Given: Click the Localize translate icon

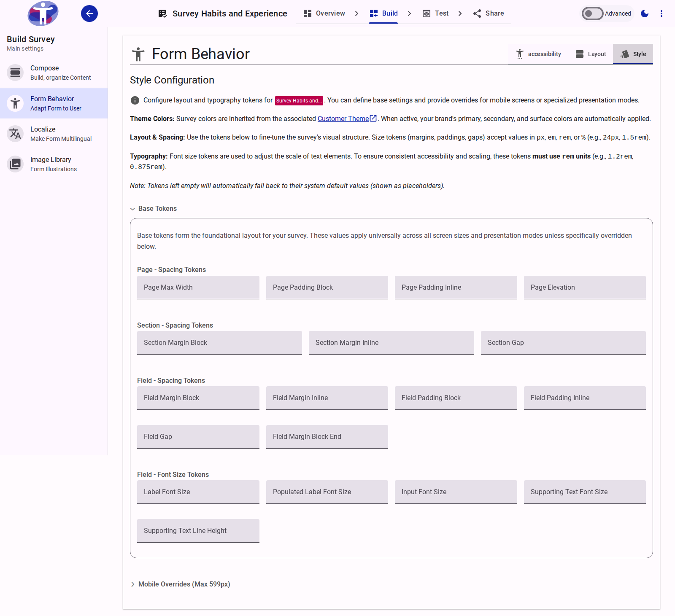Looking at the screenshot, I should click(x=15, y=134).
